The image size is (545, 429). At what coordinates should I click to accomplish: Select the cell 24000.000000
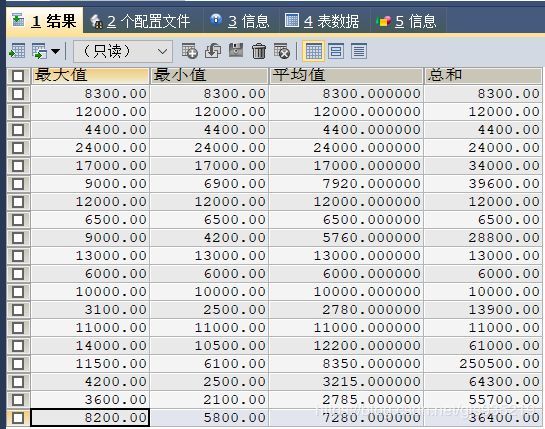(346, 147)
